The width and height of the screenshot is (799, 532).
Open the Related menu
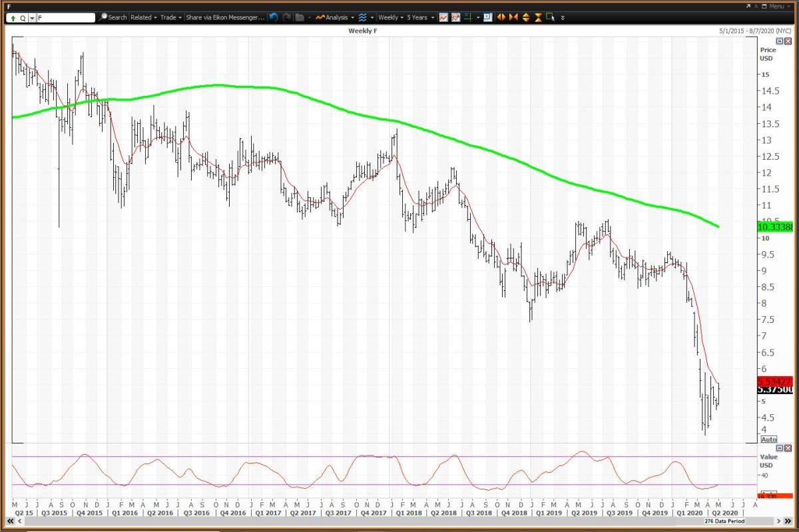pyautogui.click(x=143, y=17)
